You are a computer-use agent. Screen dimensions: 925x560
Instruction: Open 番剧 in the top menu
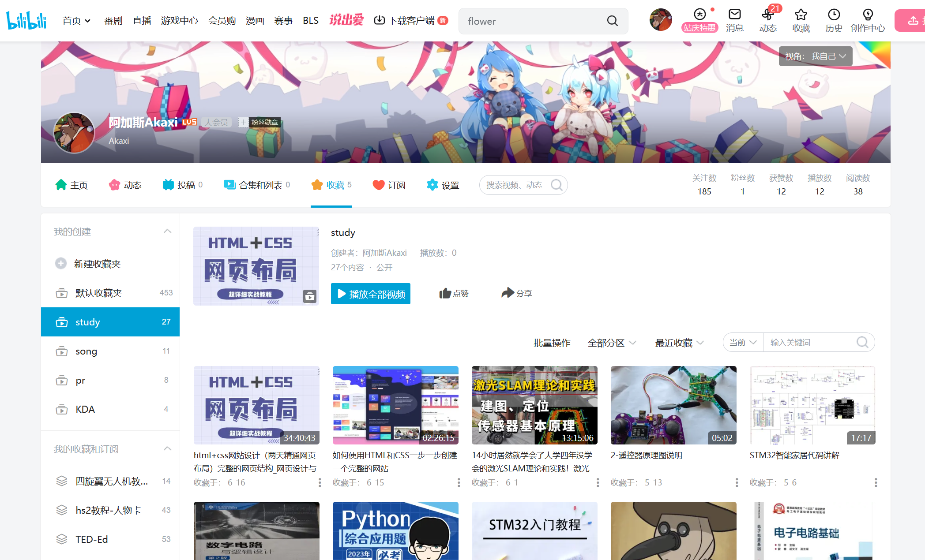coord(113,21)
